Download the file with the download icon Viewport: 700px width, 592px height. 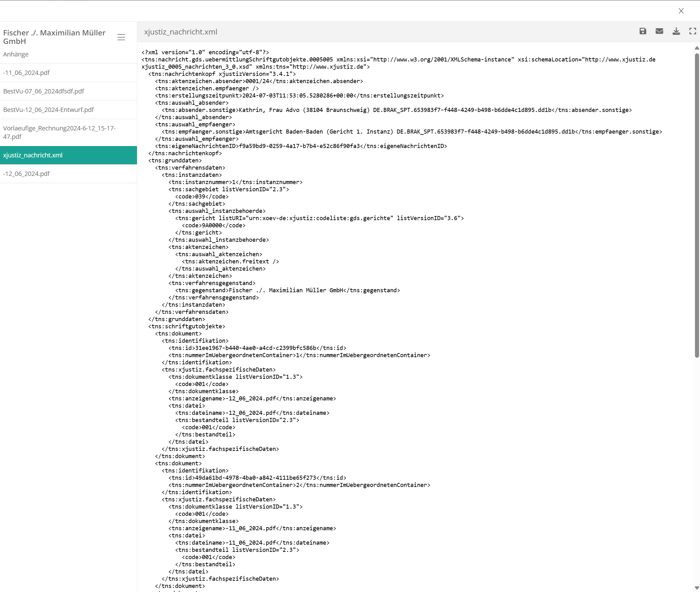coord(676,31)
